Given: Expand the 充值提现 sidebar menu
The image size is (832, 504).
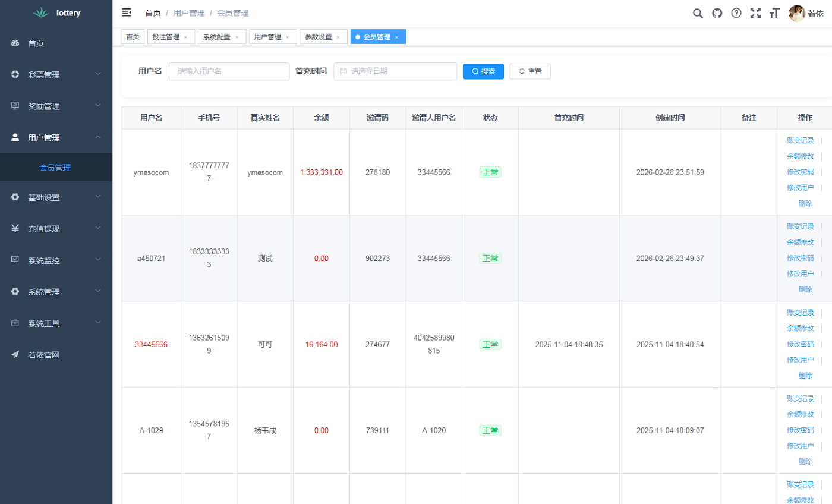Looking at the screenshot, I should (56, 229).
